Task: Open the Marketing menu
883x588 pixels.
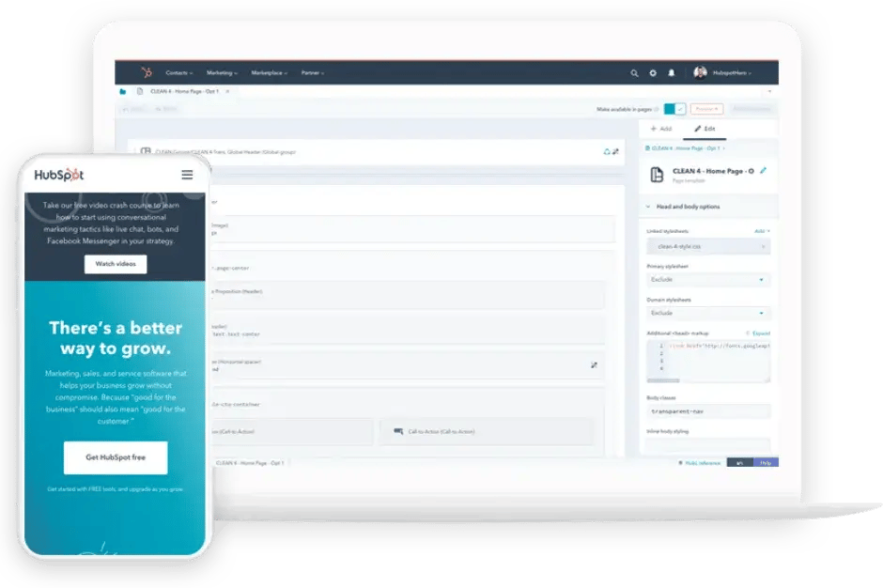Action: 223,71
